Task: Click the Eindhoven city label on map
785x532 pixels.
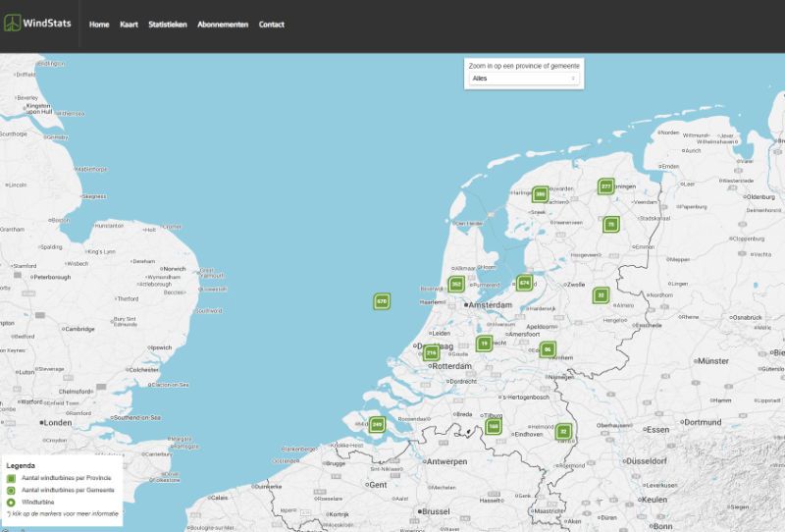Action: click(529, 434)
